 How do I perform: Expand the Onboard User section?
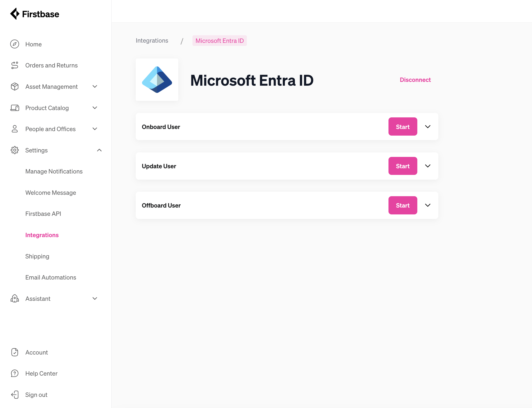point(427,127)
